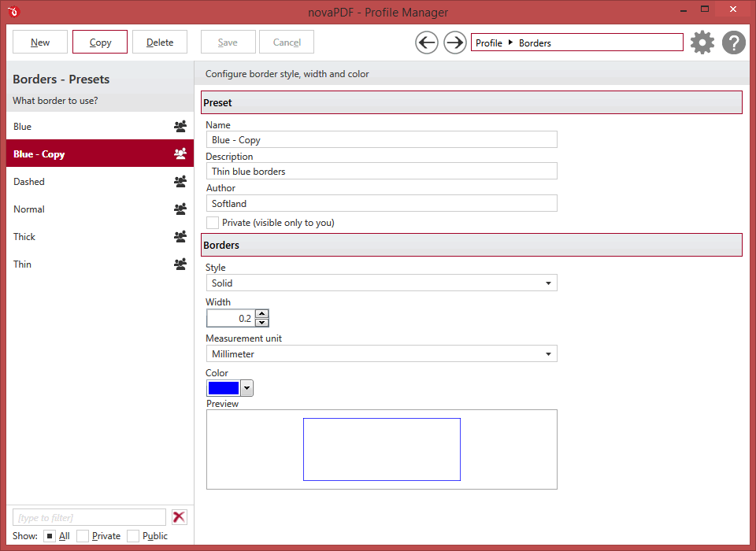756x551 pixels.
Task: Click the New button
Action: [40, 42]
